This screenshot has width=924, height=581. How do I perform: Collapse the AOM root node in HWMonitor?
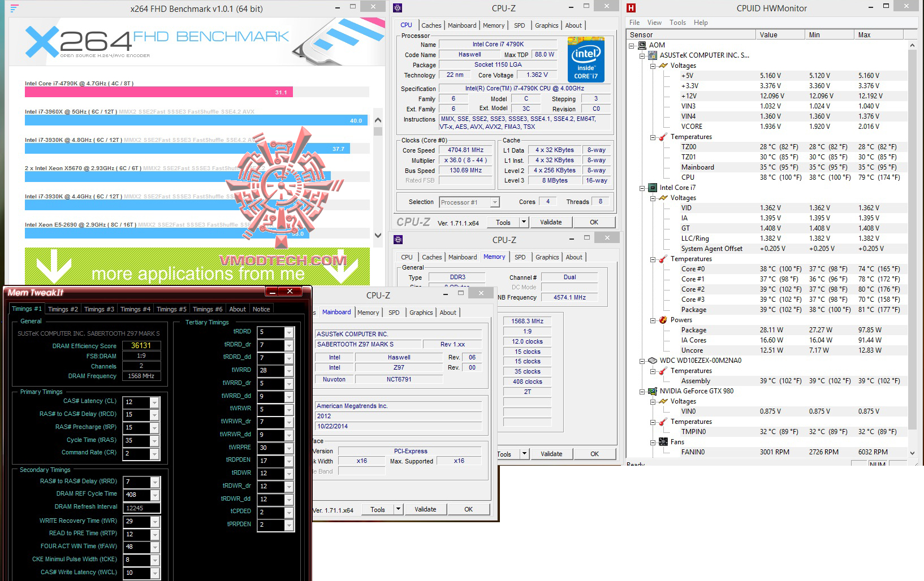point(632,46)
